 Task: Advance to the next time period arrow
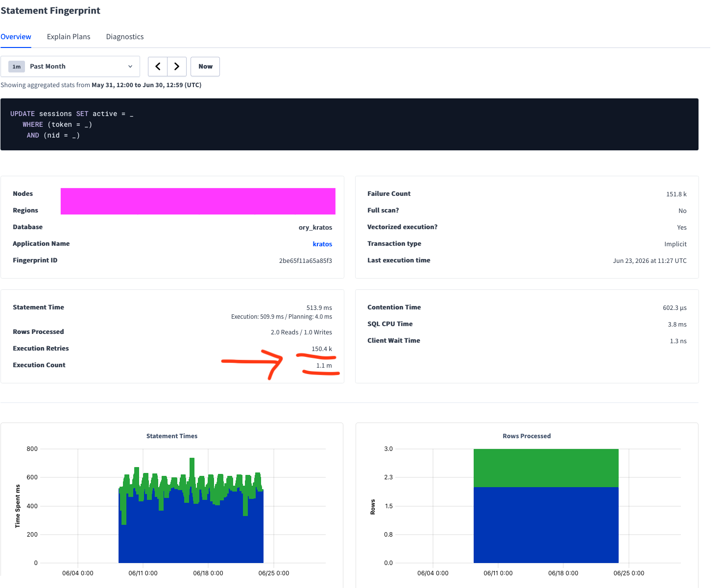[177, 67]
